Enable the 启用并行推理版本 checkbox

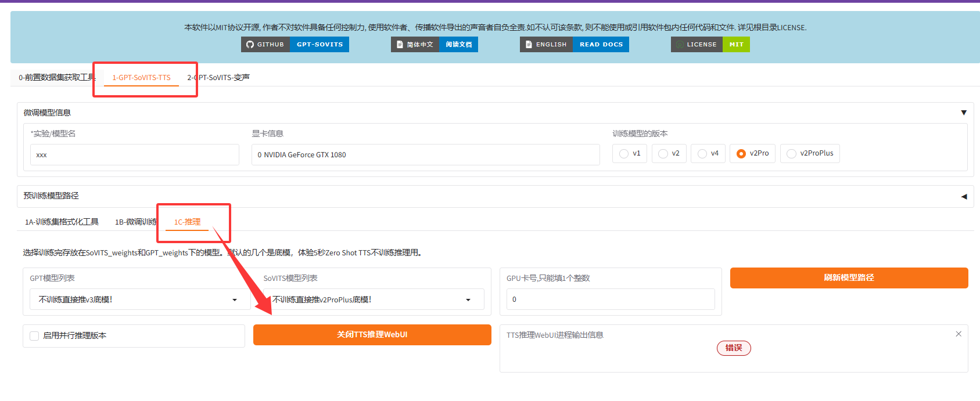pos(34,336)
